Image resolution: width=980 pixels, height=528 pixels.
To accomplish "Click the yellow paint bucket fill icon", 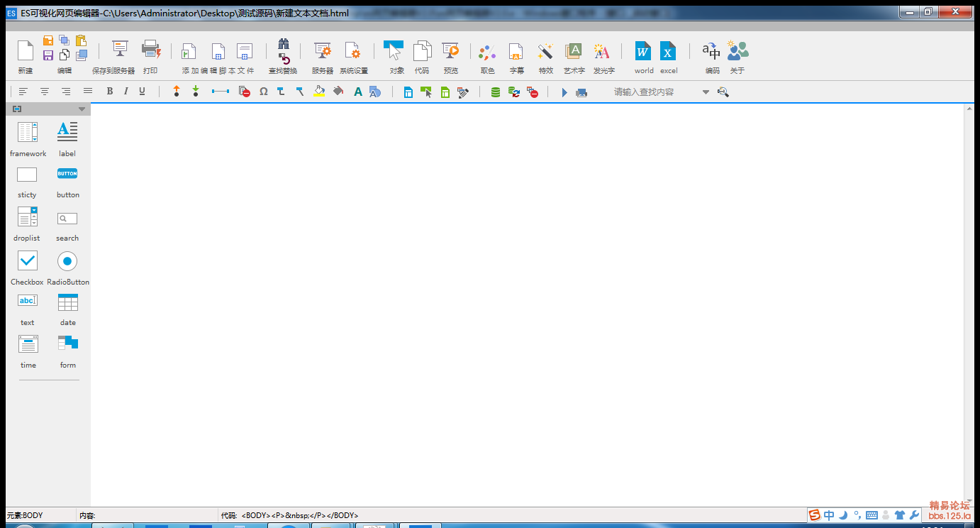I will [x=319, y=92].
